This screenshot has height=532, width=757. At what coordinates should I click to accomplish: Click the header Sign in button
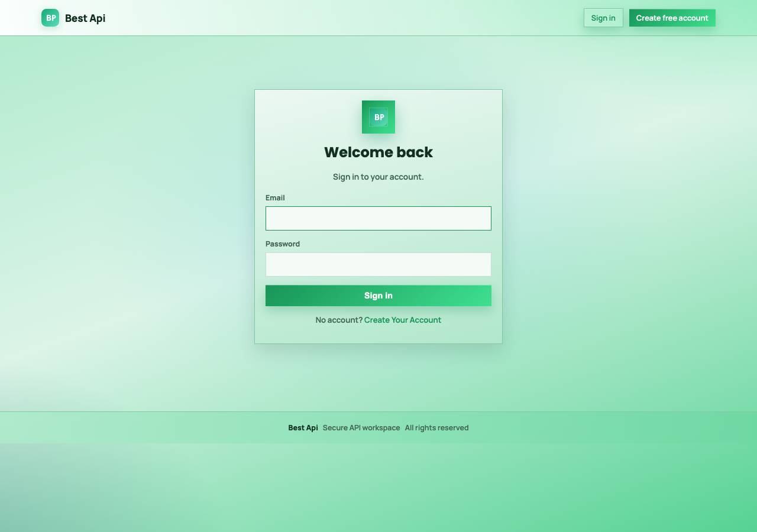tap(603, 18)
